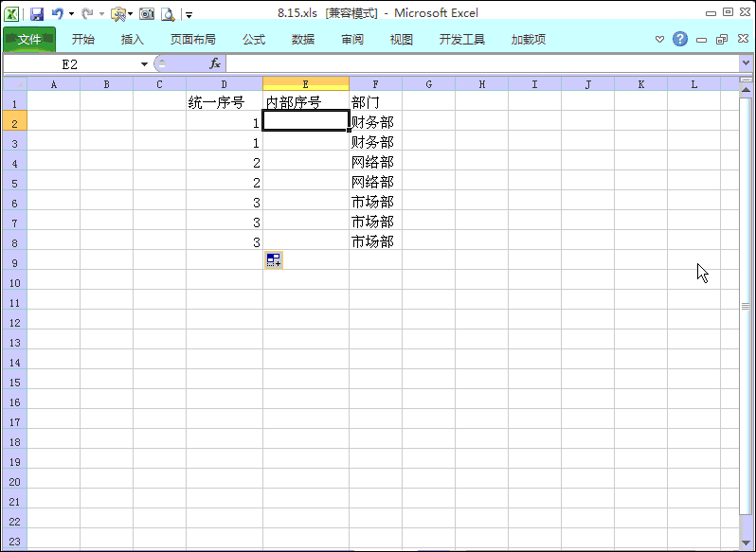Click cell D8 with value 3
Screen dimensions: 756x552
click(x=225, y=240)
